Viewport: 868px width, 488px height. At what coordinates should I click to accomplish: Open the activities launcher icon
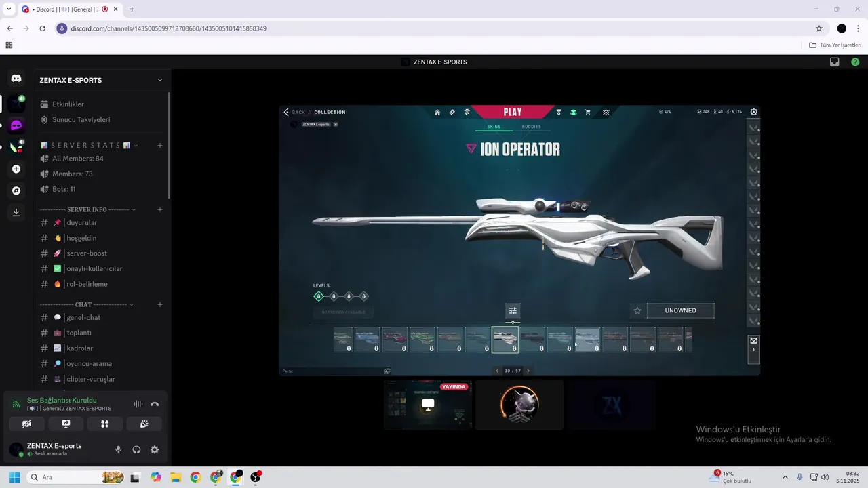click(x=105, y=424)
